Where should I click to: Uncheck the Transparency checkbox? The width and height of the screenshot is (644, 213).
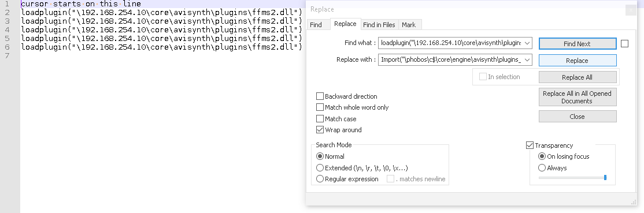click(x=530, y=145)
